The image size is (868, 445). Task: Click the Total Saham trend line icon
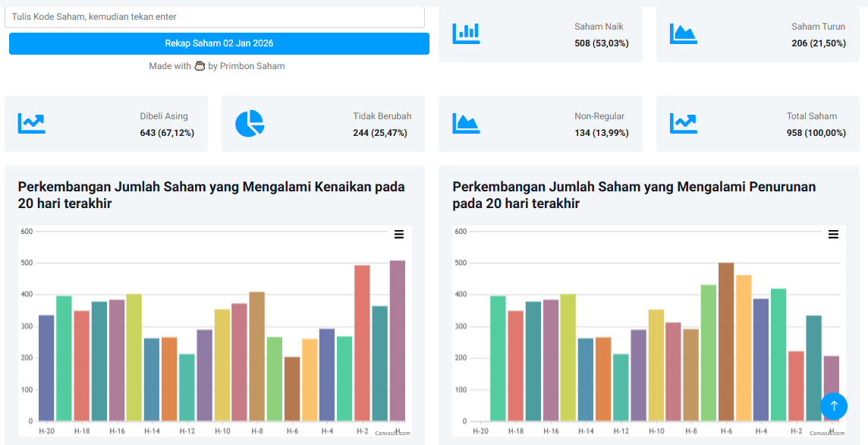click(x=683, y=124)
